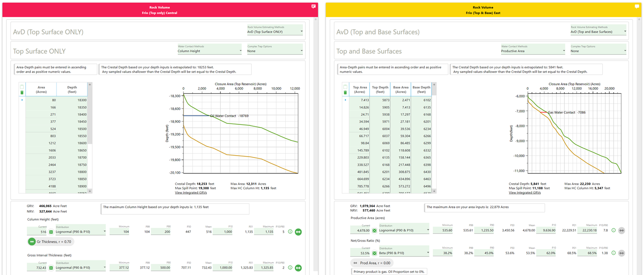Open Central Rock Volume Estimating Methods dropdown
The width and height of the screenshot is (644, 275).
(275, 30)
